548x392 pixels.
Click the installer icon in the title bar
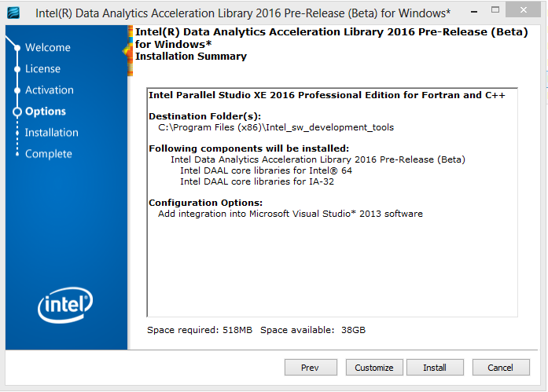(15, 13)
